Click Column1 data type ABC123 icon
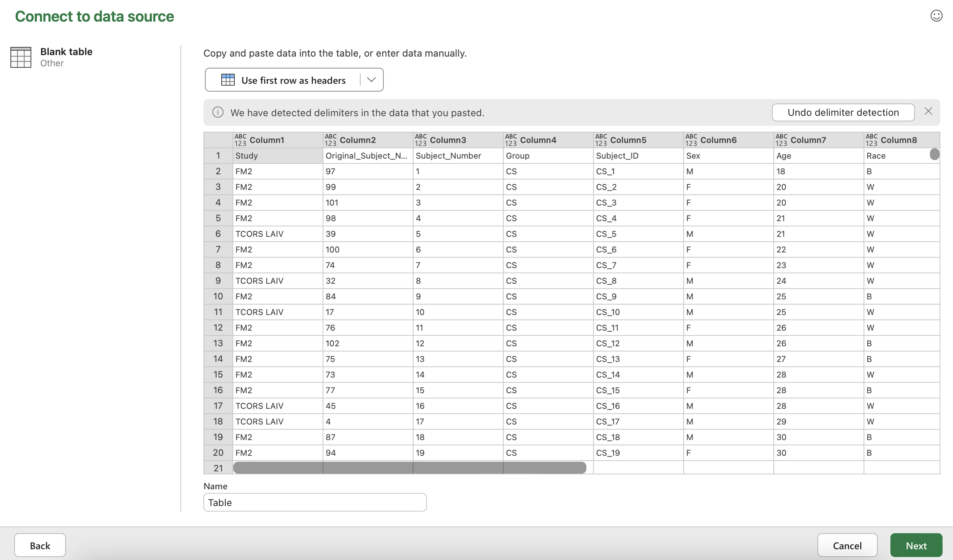This screenshot has width=953, height=560. 240,140
